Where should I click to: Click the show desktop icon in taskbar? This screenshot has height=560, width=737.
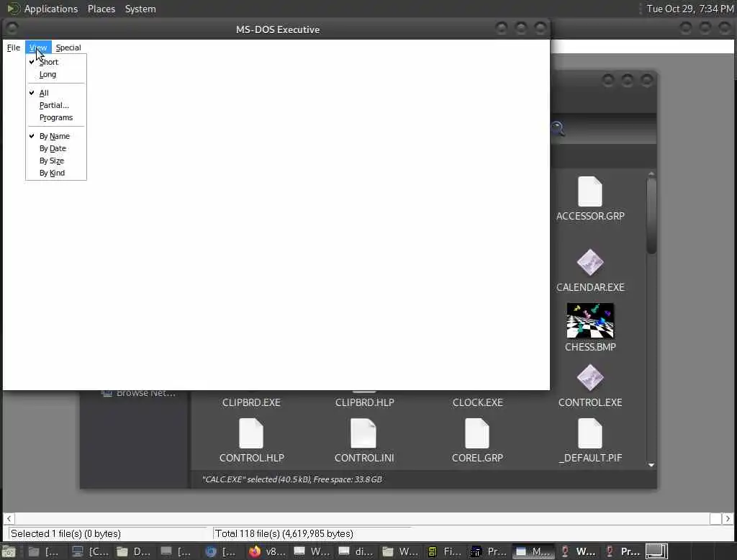coord(9,551)
